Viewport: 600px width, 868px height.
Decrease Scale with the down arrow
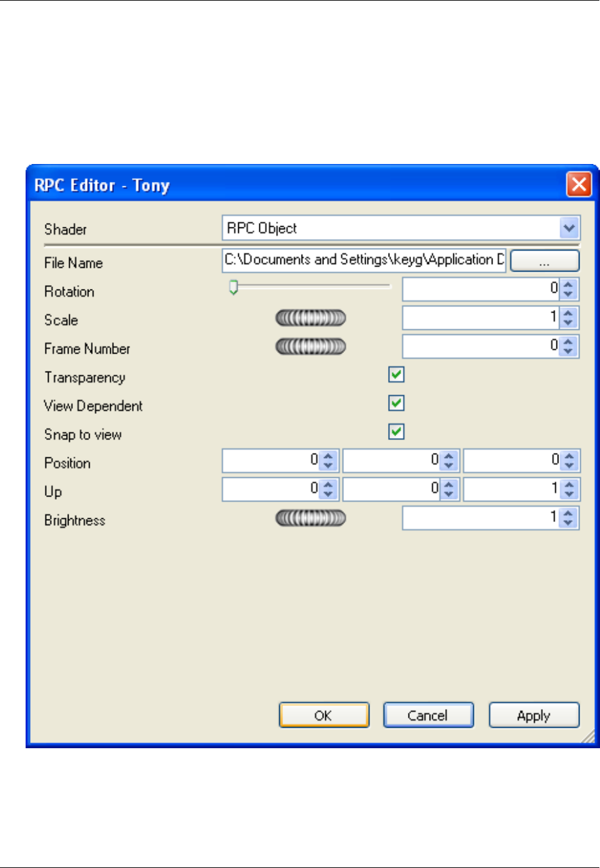coord(569,323)
